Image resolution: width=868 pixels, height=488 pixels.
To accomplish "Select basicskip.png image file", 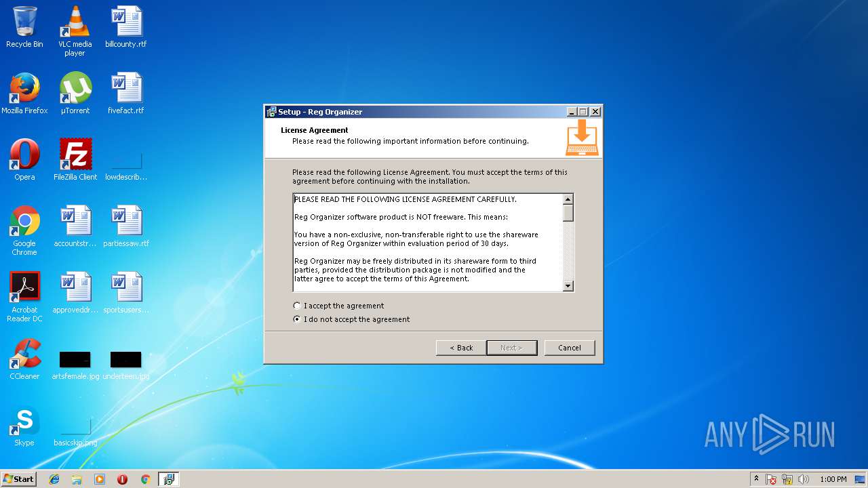I will coord(75,432).
